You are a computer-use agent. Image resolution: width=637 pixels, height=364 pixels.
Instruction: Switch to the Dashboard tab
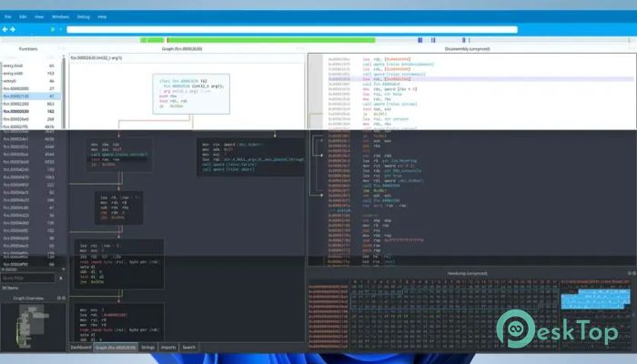coord(81,348)
